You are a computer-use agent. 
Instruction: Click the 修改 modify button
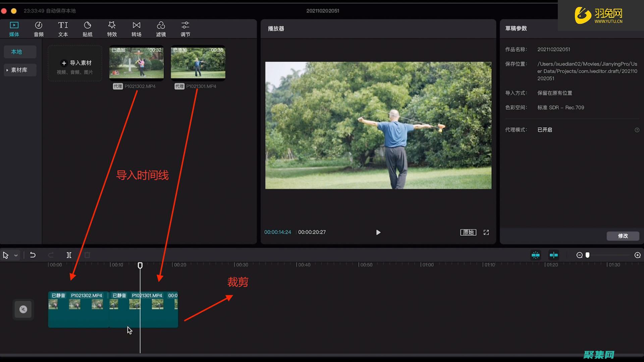tap(623, 236)
